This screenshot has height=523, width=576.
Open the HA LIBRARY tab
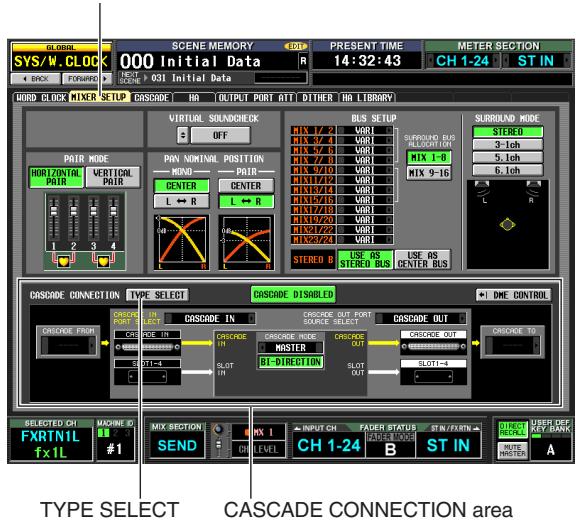(x=367, y=98)
